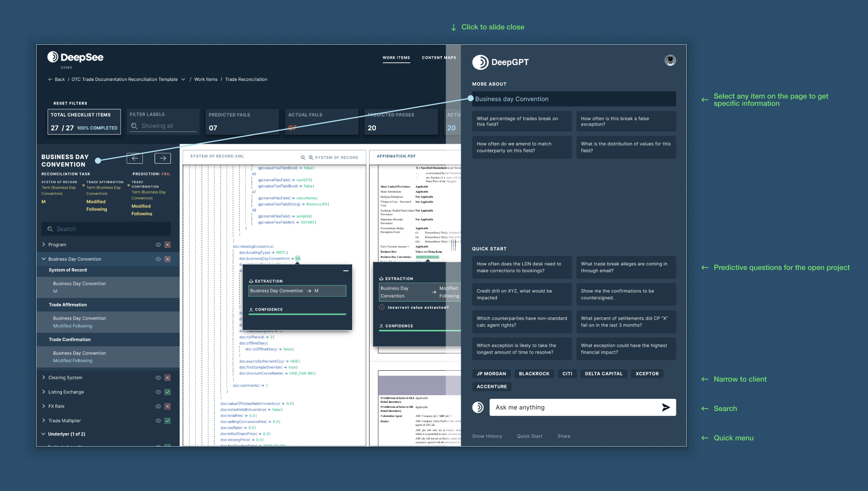
Task: Narrow to Delta Capital client
Action: (x=604, y=374)
